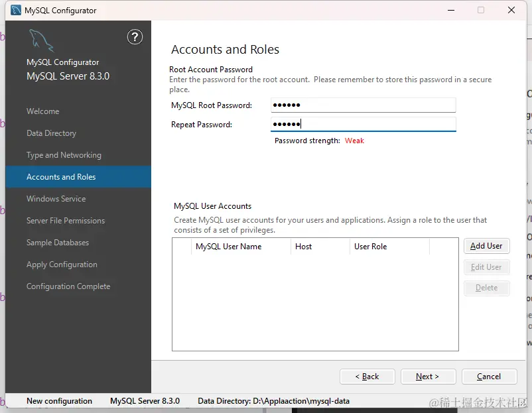Open the Data Directory step

click(x=51, y=133)
